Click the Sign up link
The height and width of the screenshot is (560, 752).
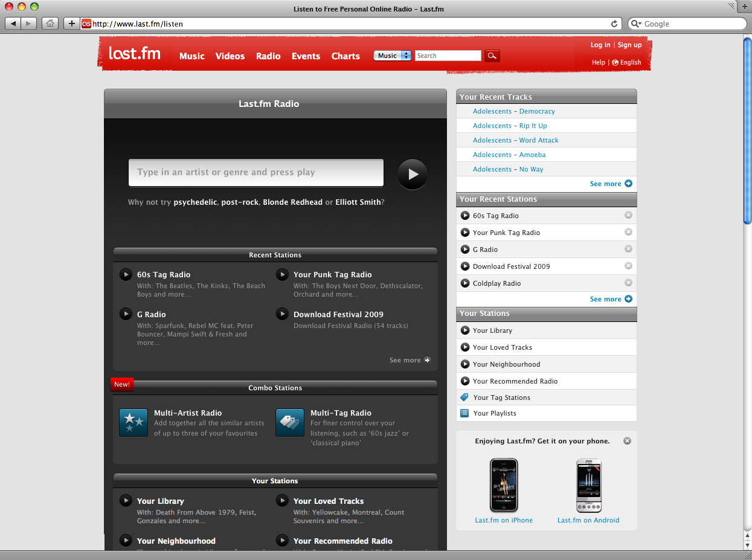pos(629,45)
